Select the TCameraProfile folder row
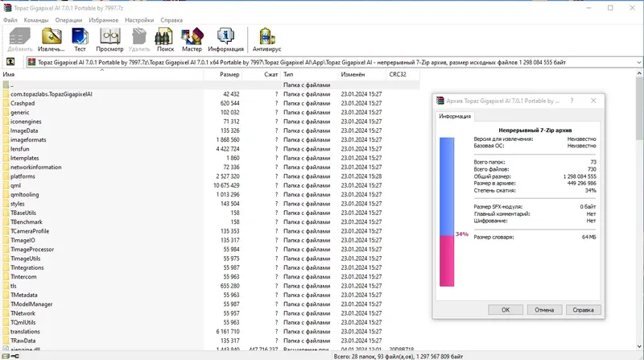Viewport: 644px width, 360px height. (210, 231)
